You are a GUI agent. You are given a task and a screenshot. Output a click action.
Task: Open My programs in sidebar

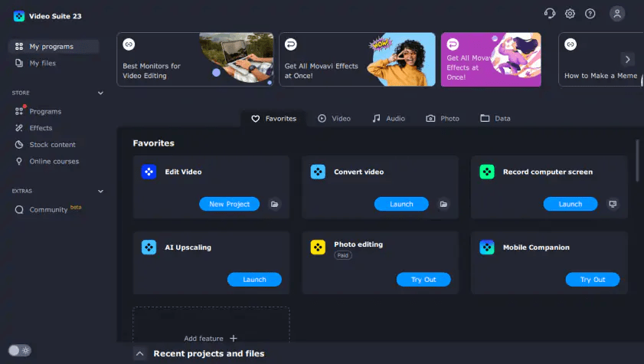[54, 47]
